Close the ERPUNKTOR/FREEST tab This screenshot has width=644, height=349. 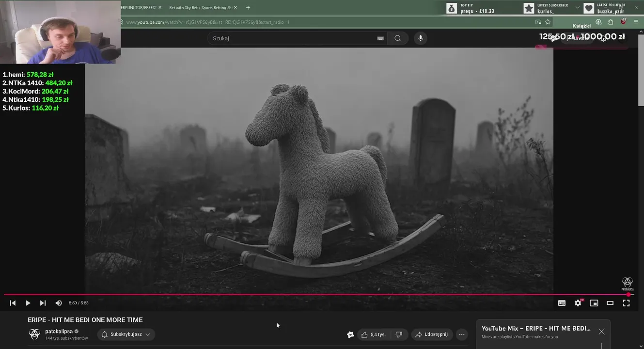[160, 8]
